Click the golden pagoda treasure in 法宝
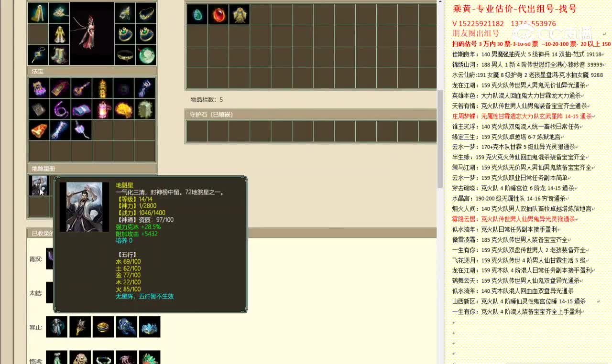This screenshot has height=364, width=612. click(x=102, y=88)
